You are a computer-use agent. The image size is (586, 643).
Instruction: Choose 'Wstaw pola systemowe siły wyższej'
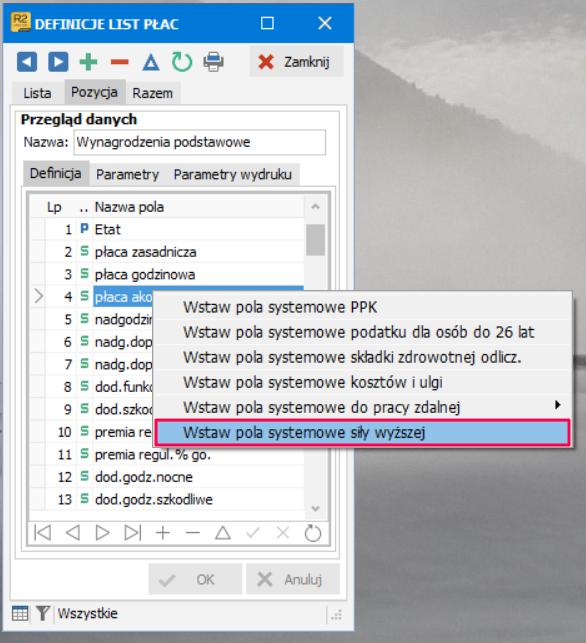tap(363, 432)
